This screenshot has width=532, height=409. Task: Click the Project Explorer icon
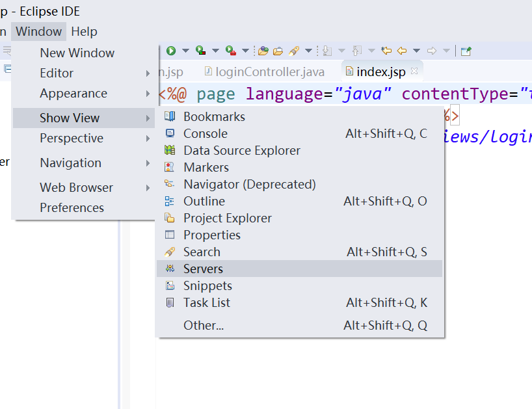[x=169, y=218]
